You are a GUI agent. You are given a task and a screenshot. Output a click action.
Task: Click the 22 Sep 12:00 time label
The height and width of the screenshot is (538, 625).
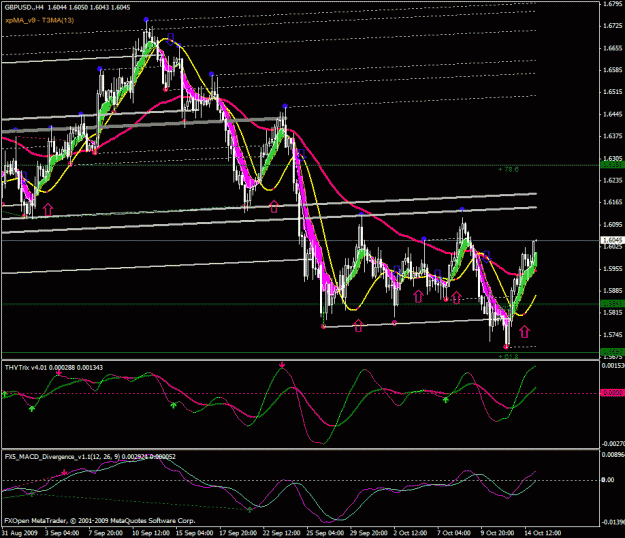point(281,533)
